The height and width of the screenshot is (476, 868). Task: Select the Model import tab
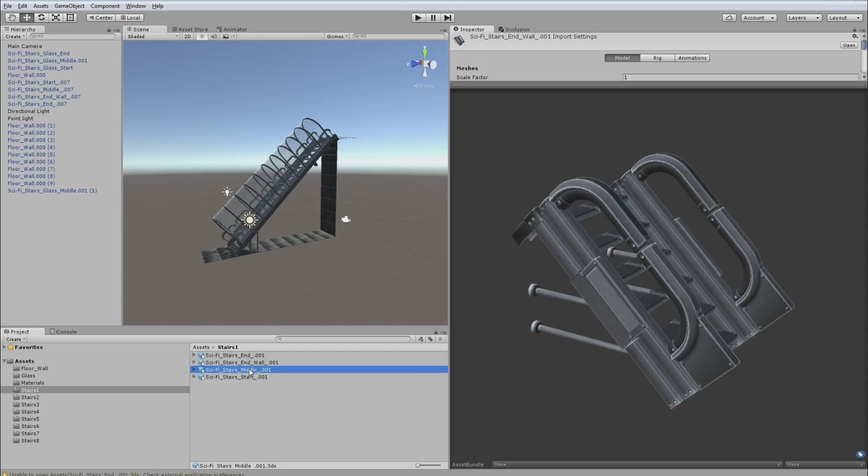tap(622, 58)
